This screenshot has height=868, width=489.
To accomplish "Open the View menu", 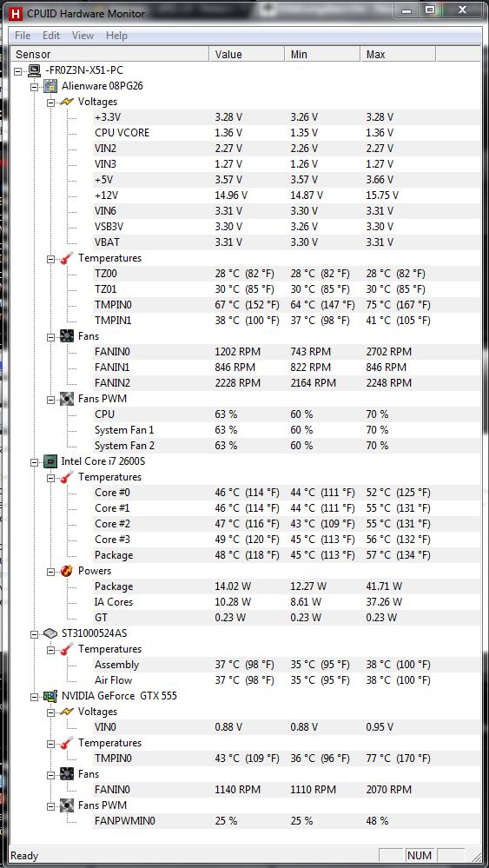I will [x=83, y=36].
